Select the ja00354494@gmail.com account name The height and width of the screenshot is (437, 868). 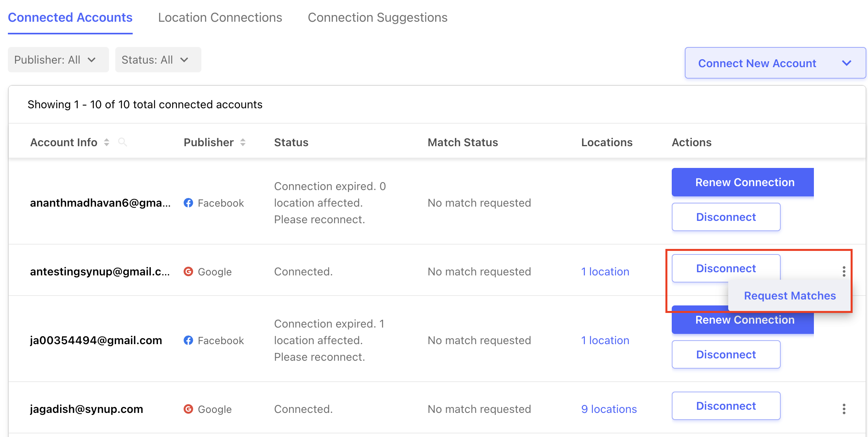(96, 340)
